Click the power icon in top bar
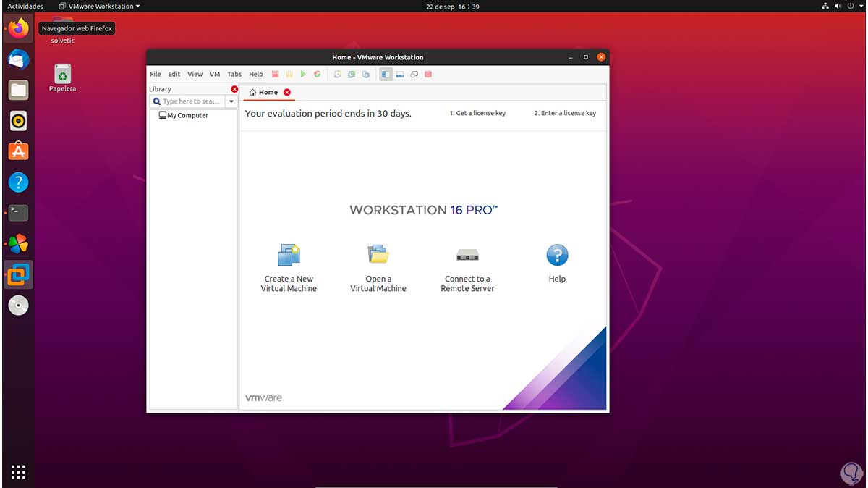The width and height of the screenshot is (868, 488). pyautogui.click(x=850, y=6)
